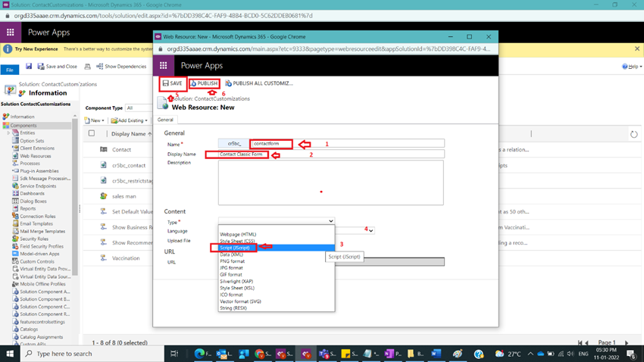Click the File button in Solution window
This screenshot has height=362, width=644.
pyautogui.click(x=9, y=70)
